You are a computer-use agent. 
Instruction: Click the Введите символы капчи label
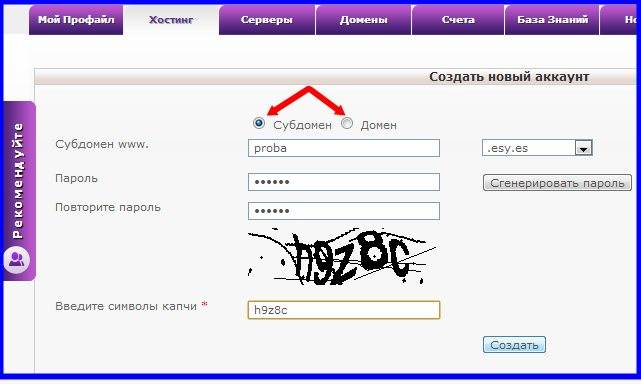pos(126,306)
